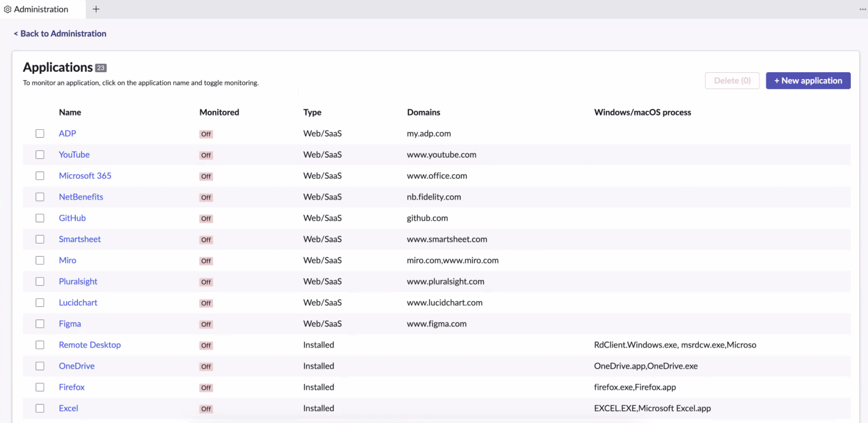
Task: Click the www.figma.com domain cell
Action: tap(437, 323)
